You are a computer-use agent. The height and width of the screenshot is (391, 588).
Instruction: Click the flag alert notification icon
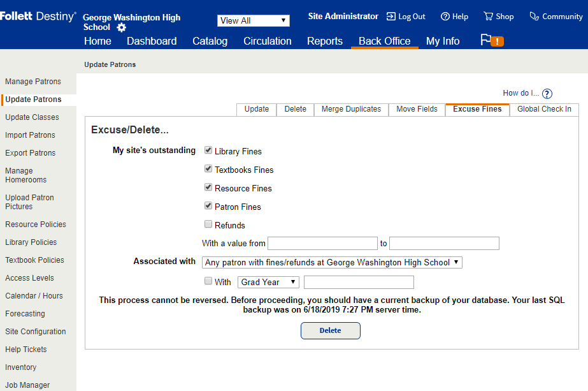tap(491, 41)
